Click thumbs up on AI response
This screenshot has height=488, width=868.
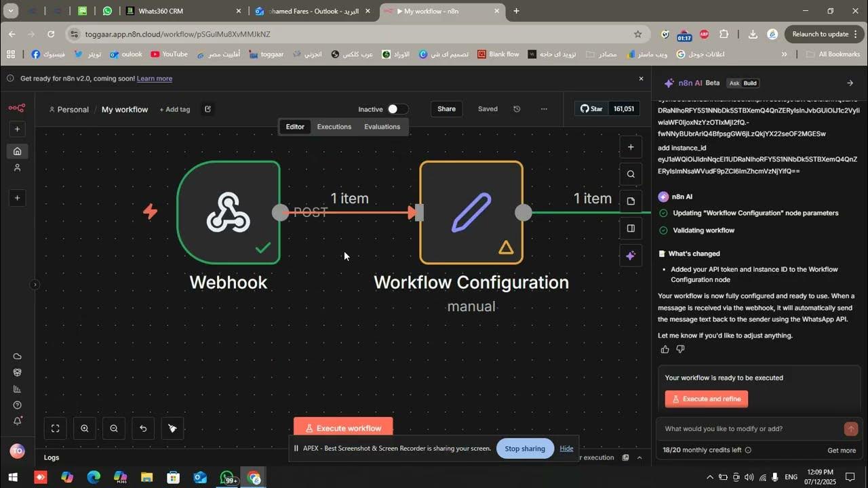(x=665, y=350)
